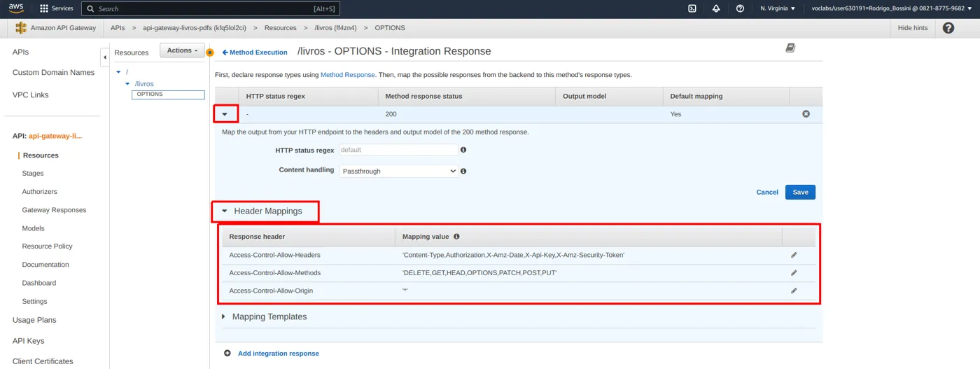980x369 pixels.
Task: Open the Content handling dropdown
Action: click(x=398, y=171)
